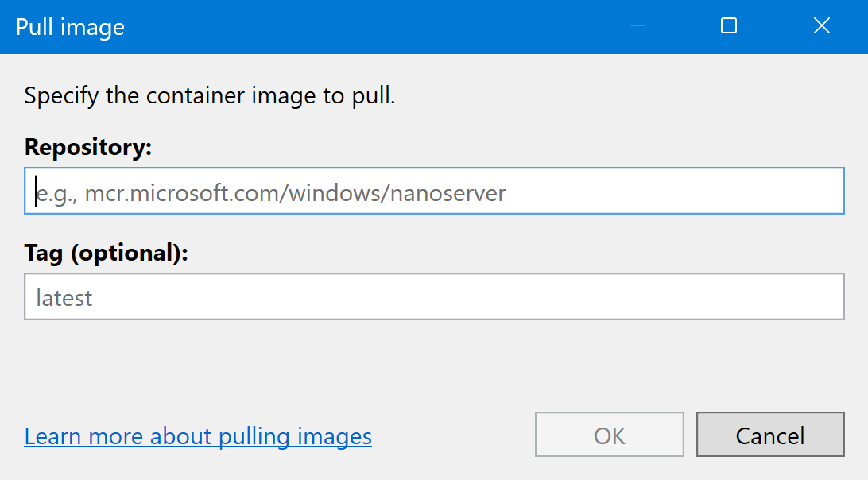Maximize the Pull image window
The image size is (868, 480).
[x=728, y=26]
